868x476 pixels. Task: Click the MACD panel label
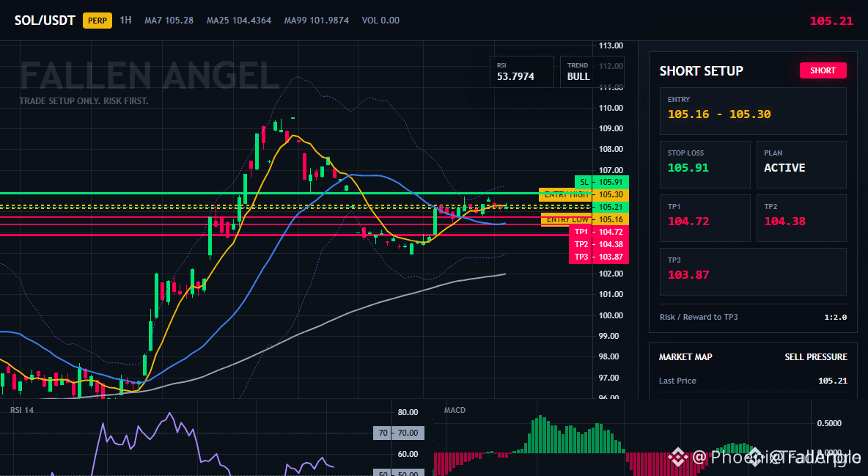(455, 410)
